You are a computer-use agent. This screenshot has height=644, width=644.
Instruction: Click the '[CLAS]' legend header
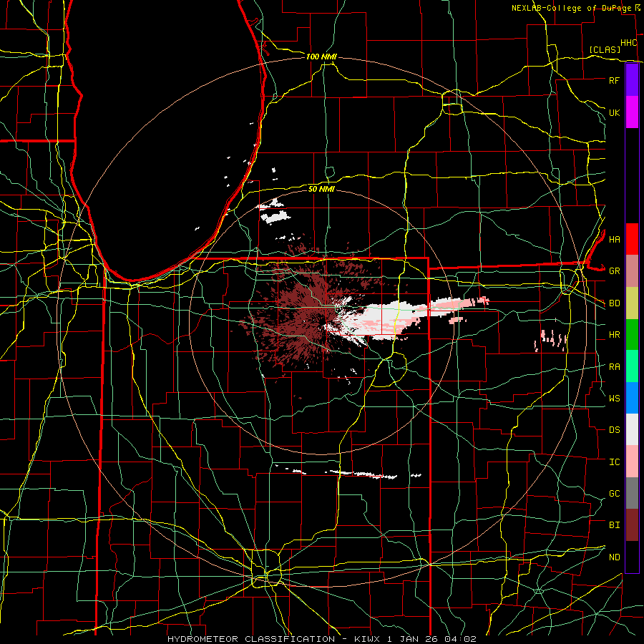point(605,49)
